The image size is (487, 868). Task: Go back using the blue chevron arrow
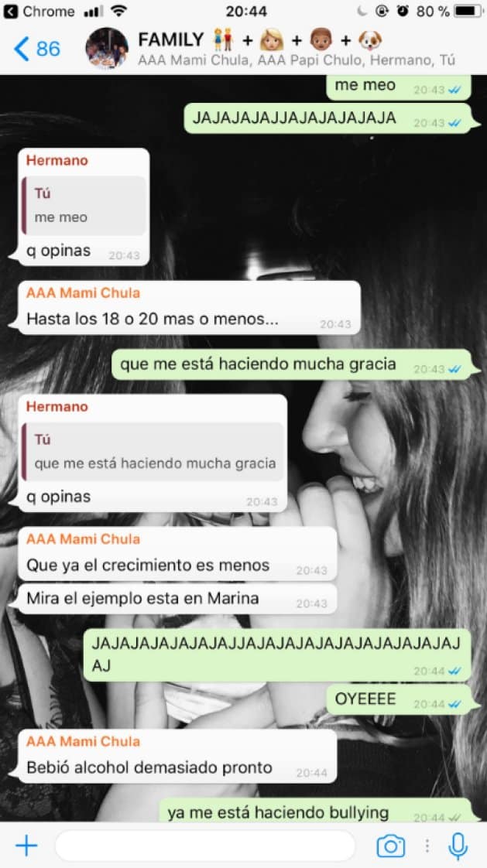(x=21, y=49)
